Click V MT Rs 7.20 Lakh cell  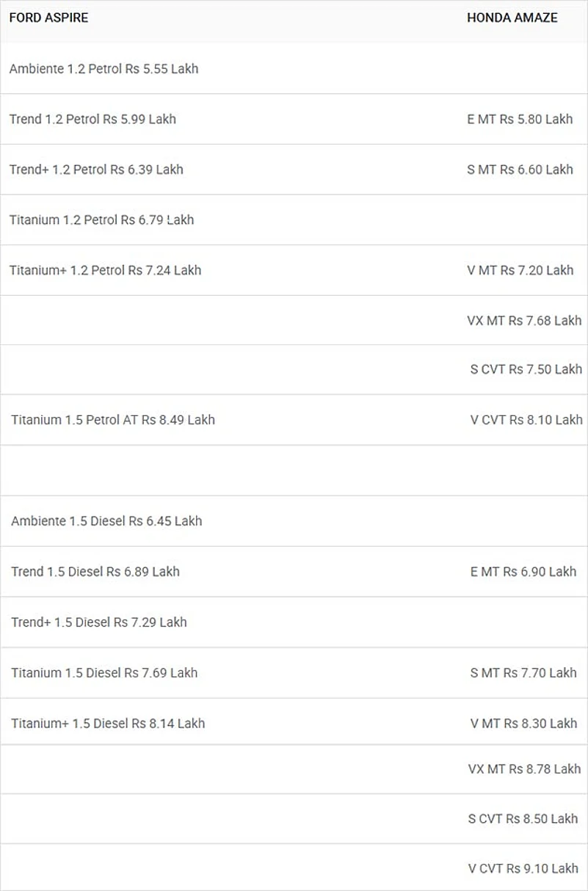[x=520, y=270]
